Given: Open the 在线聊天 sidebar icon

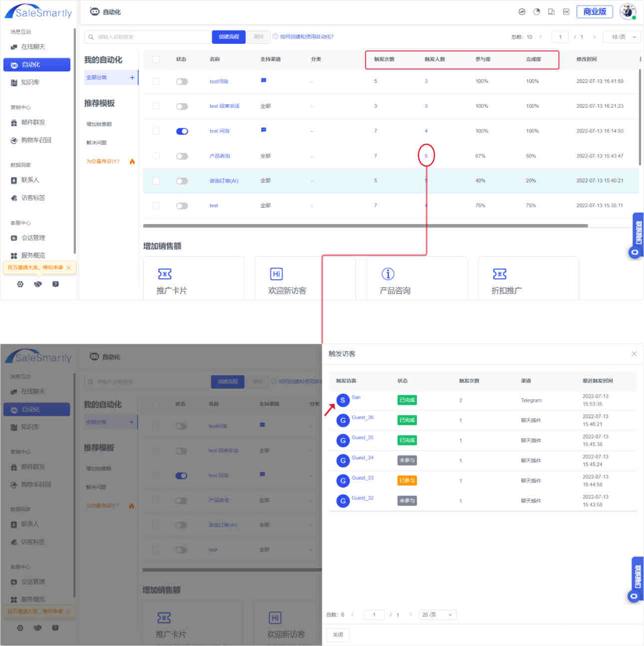Looking at the screenshot, I should (14, 47).
